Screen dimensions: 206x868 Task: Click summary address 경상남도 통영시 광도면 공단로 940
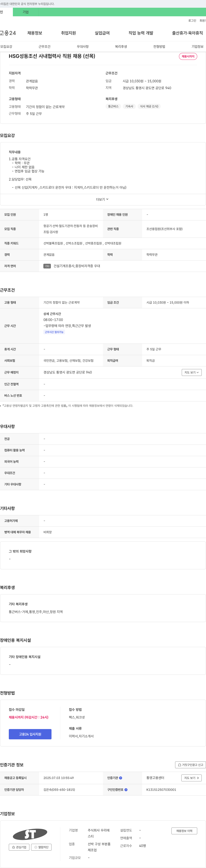pos(147,88)
